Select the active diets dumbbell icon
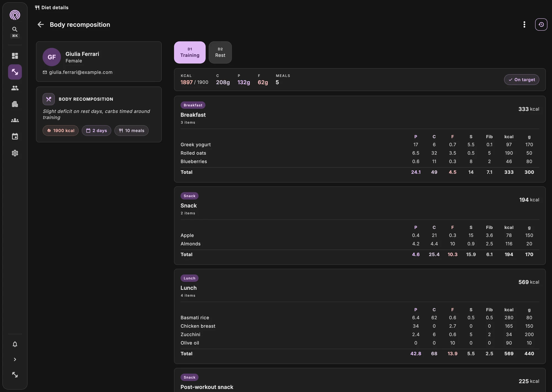 15,72
